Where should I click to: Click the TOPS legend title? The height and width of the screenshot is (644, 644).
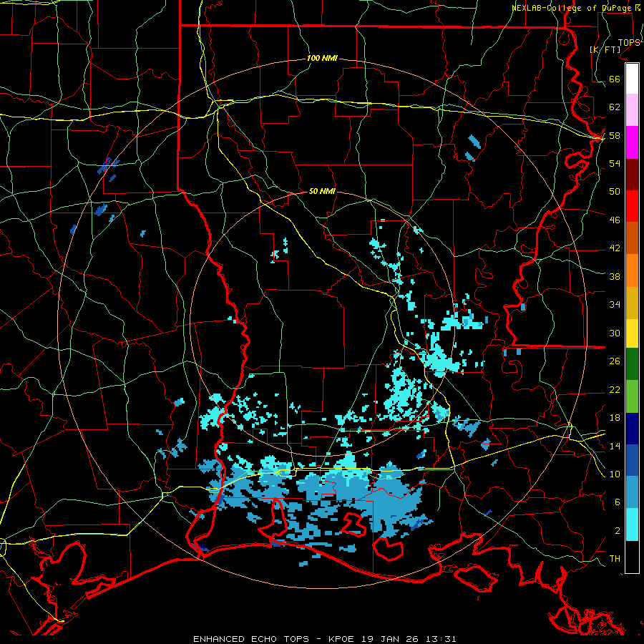(x=629, y=43)
